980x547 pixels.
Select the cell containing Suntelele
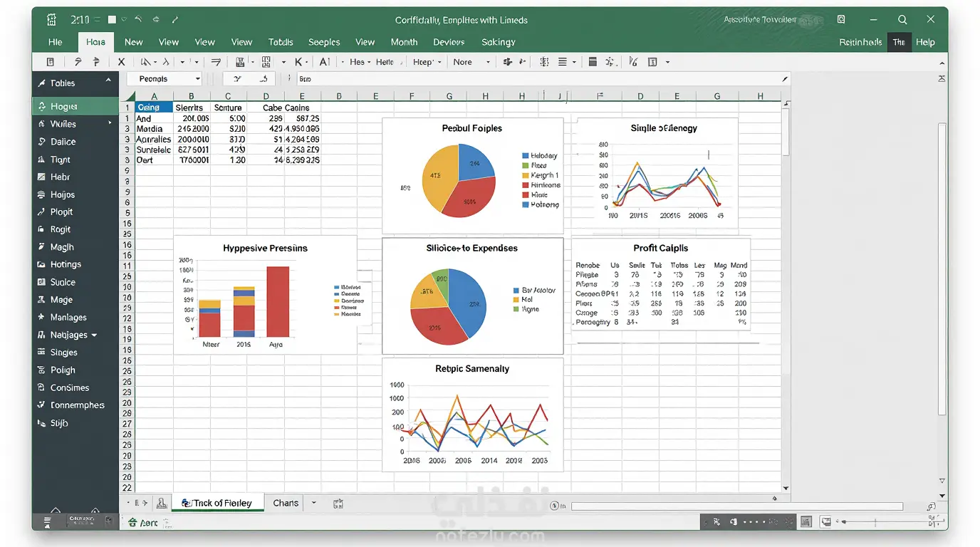pyautogui.click(x=155, y=150)
